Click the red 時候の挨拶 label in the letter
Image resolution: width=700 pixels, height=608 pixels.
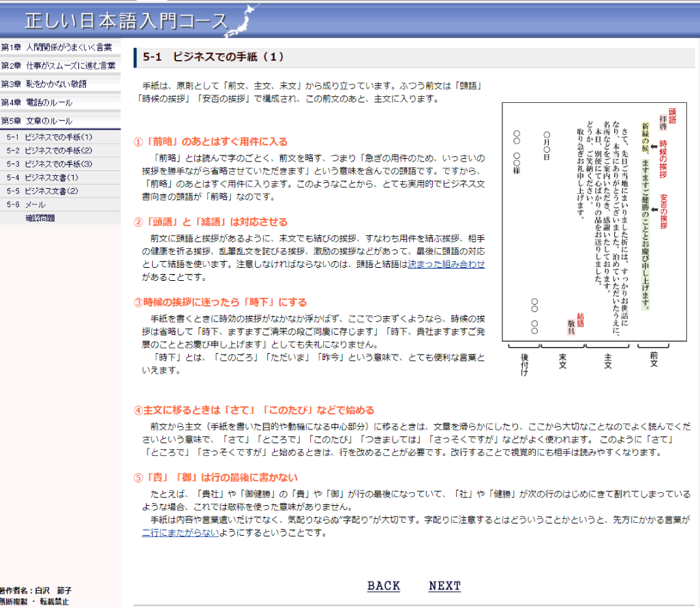[x=663, y=159]
